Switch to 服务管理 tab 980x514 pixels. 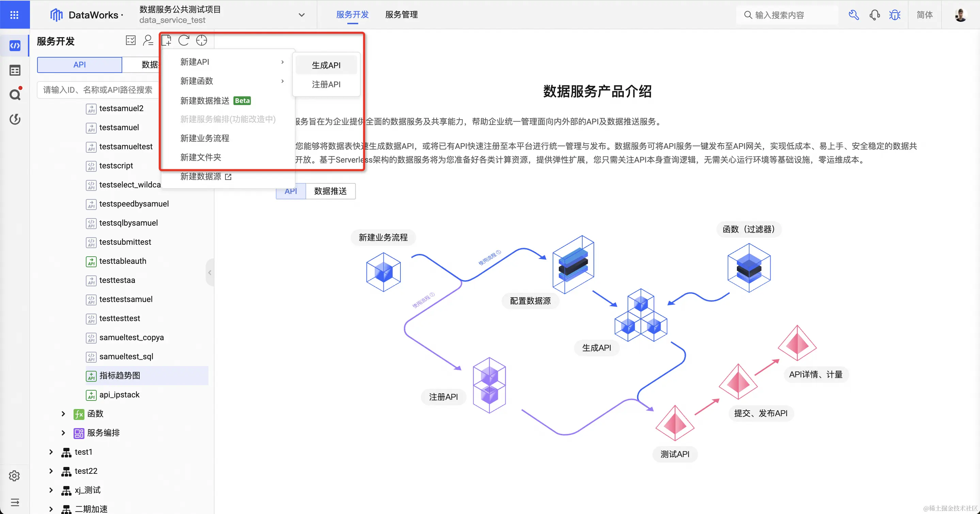tap(401, 14)
